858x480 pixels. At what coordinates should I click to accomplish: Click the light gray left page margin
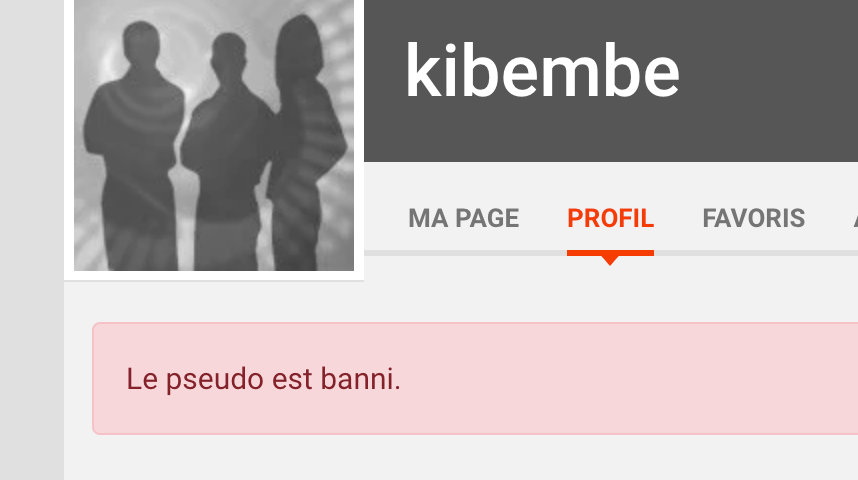coord(32,240)
